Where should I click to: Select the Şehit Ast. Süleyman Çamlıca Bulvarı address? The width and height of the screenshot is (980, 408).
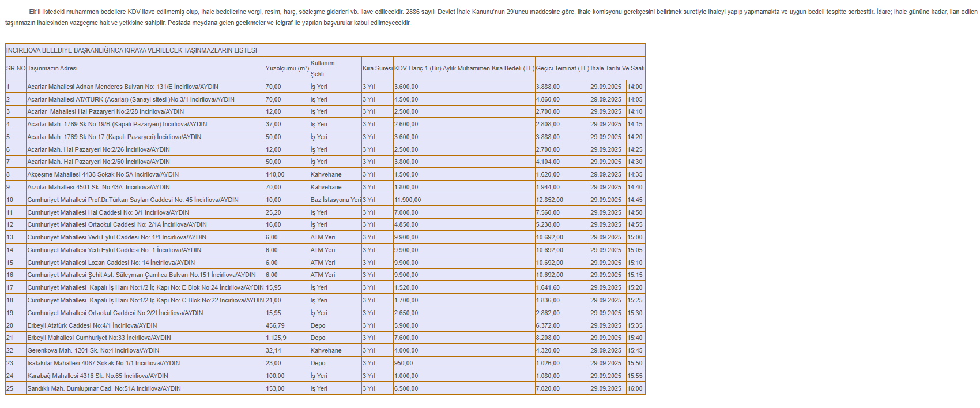(x=141, y=275)
